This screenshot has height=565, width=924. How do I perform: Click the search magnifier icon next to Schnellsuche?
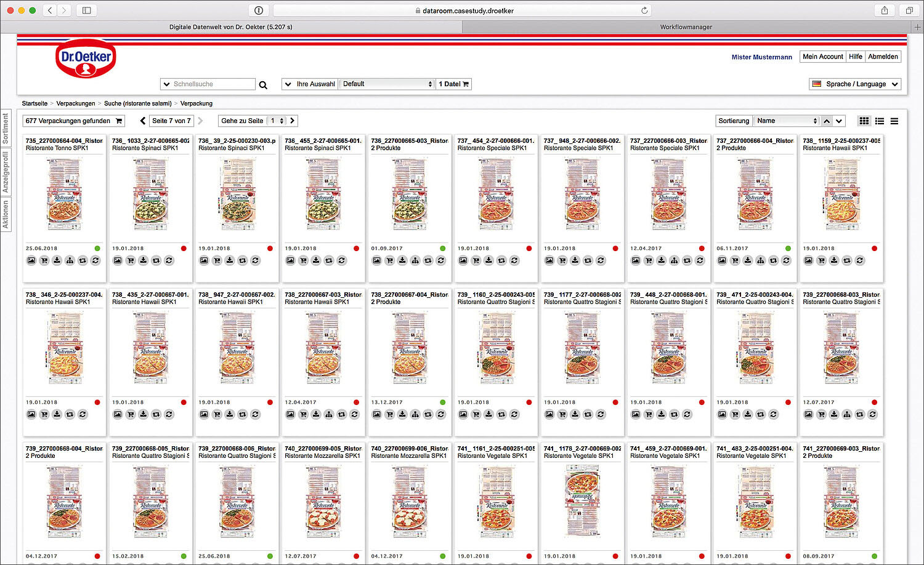click(263, 85)
